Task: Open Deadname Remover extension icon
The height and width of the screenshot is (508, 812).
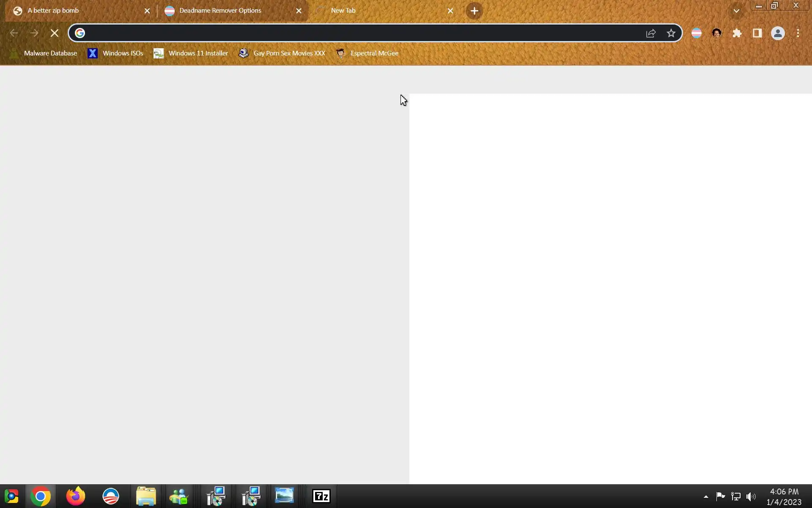Action: point(696,33)
